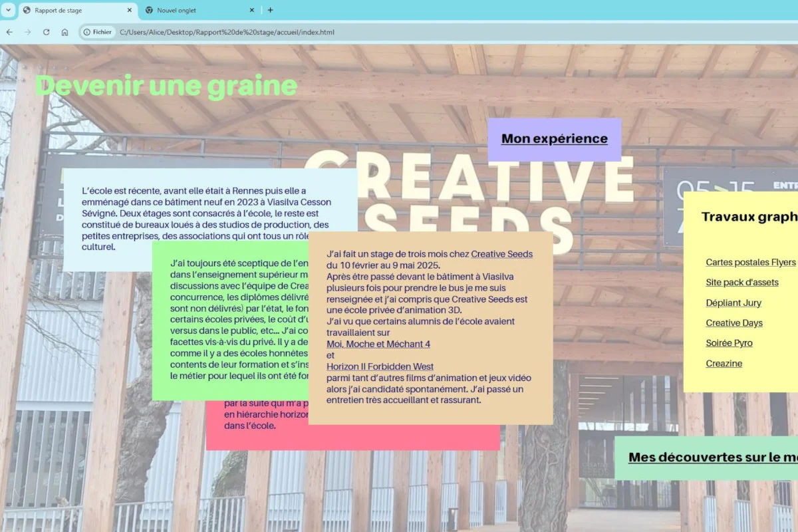This screenshot has height=532, width=798.
Task: Open the Creazine link
Action: click(724, 363)
